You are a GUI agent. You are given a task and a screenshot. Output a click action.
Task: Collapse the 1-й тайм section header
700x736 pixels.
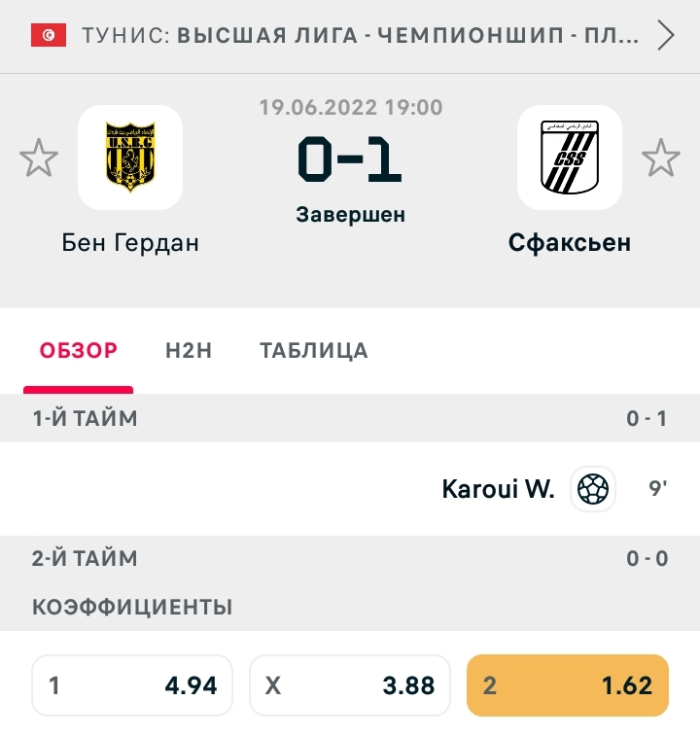tap(350, 418)
